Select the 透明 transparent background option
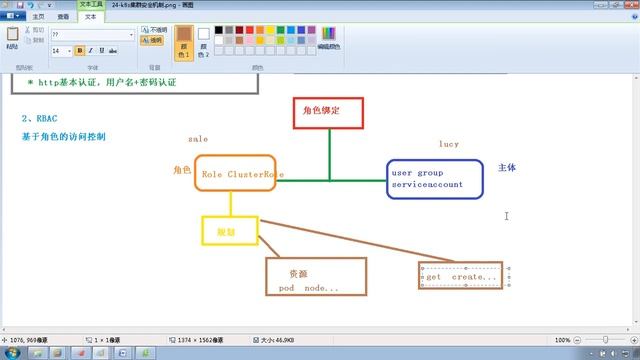The width and height of the screenshot is (640, 360). pyautogui.click(x=152, y=40)
